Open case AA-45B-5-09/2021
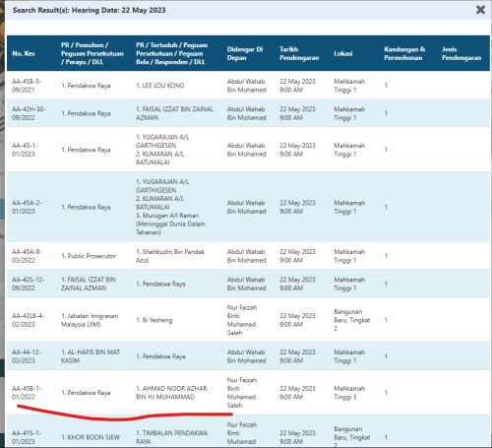Viewport: 492px width, 448px height. coord(27,86)
